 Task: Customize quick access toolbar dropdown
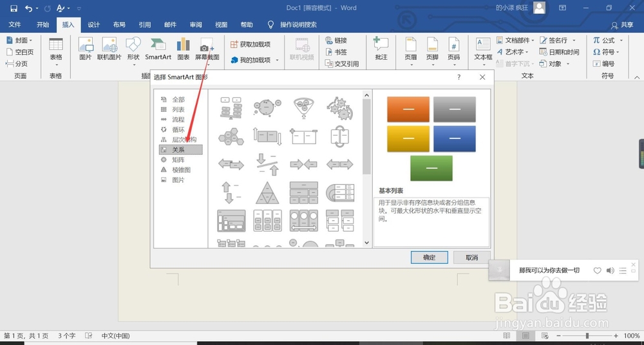pos(79,8)
